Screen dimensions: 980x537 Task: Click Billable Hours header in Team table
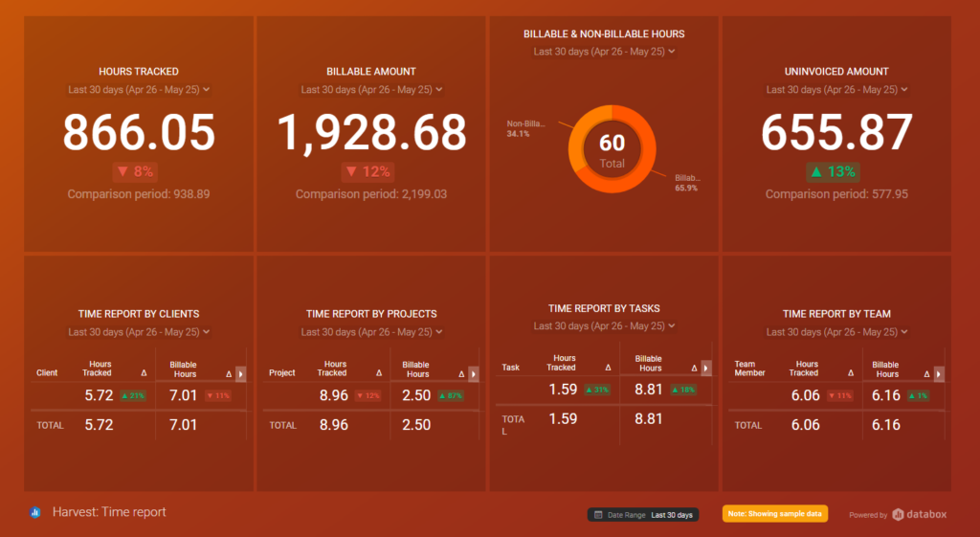click(886, 369)
